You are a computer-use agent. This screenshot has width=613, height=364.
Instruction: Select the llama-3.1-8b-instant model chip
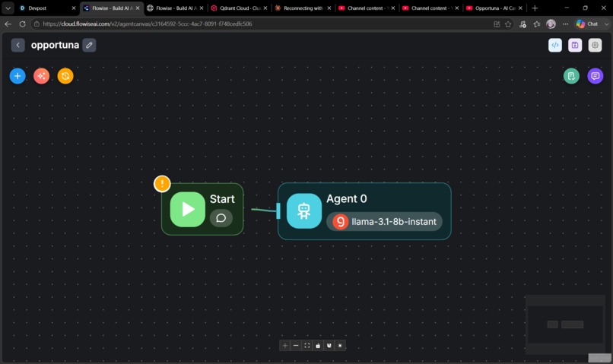click(x=384, y=221)
